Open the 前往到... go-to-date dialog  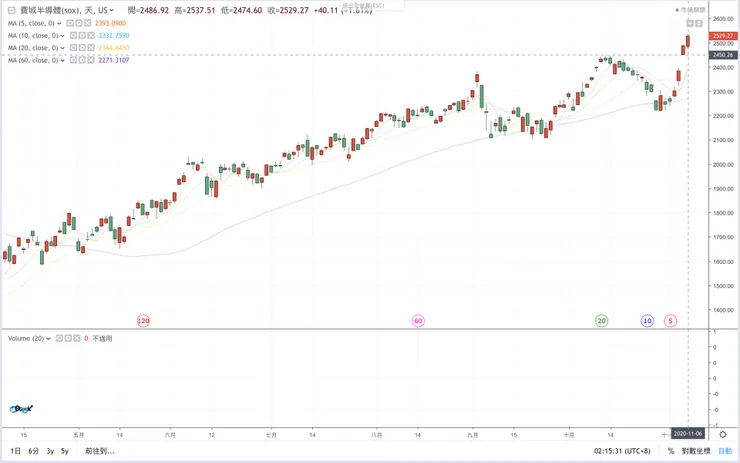pos(100,451)
